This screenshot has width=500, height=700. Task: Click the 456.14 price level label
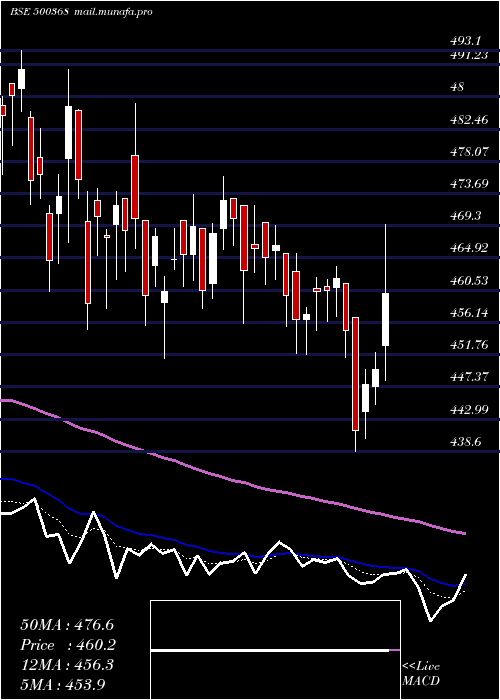(469, 313)
